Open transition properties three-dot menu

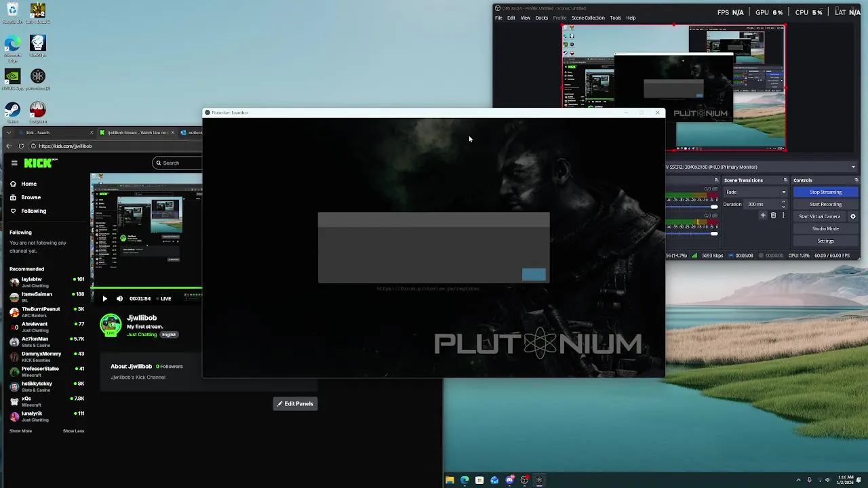click(783, 216)
